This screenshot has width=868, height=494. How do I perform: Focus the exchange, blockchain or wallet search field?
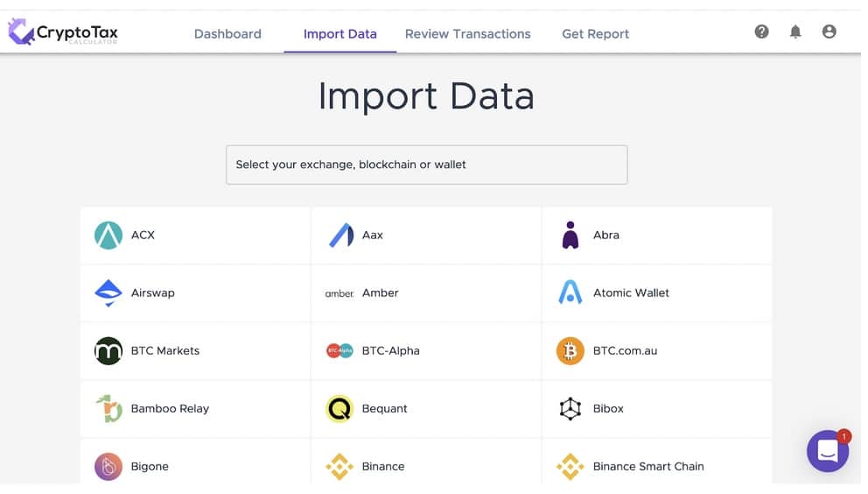(x=426, y=165)
